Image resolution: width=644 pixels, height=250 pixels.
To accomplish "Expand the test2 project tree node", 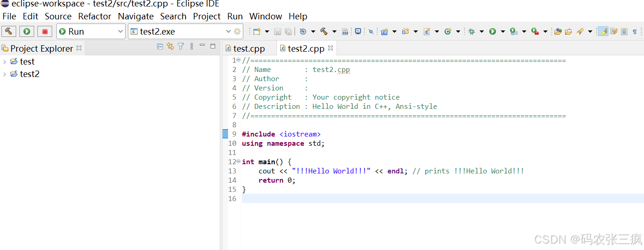I will click(5, 74).
